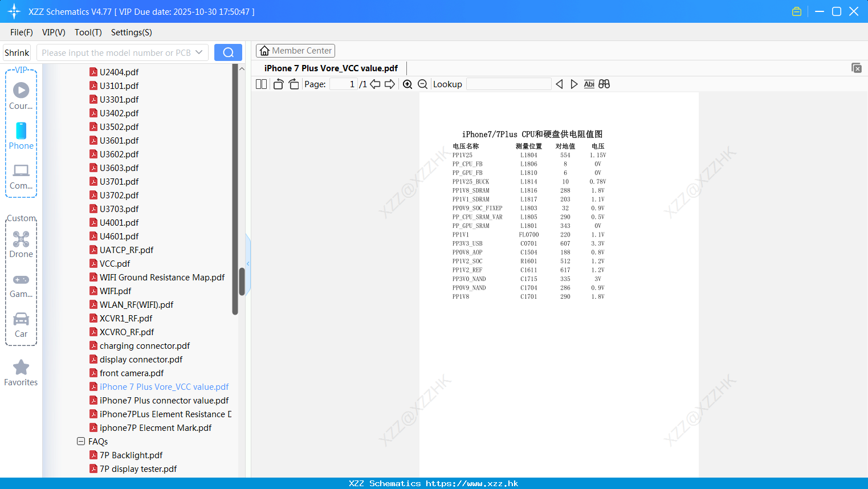The width and height of the screenshot is (868, 489).
Task: Open the Car category
Action: (21, 325)
